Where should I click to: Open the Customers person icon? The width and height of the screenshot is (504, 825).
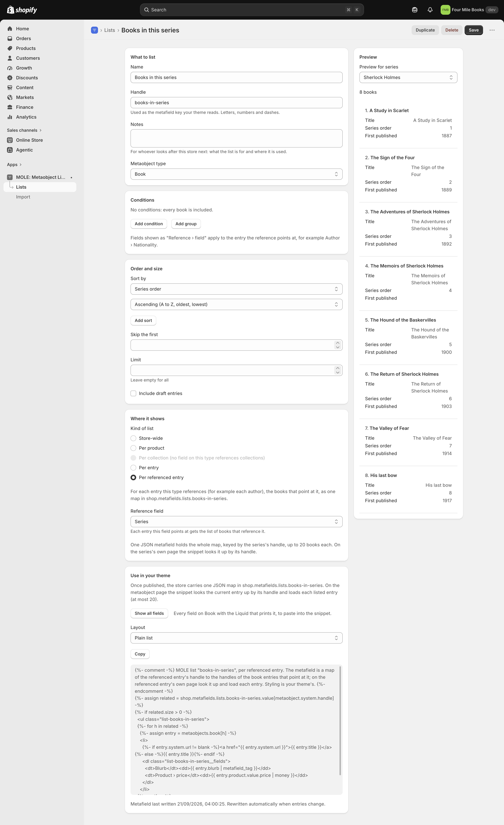10,58
